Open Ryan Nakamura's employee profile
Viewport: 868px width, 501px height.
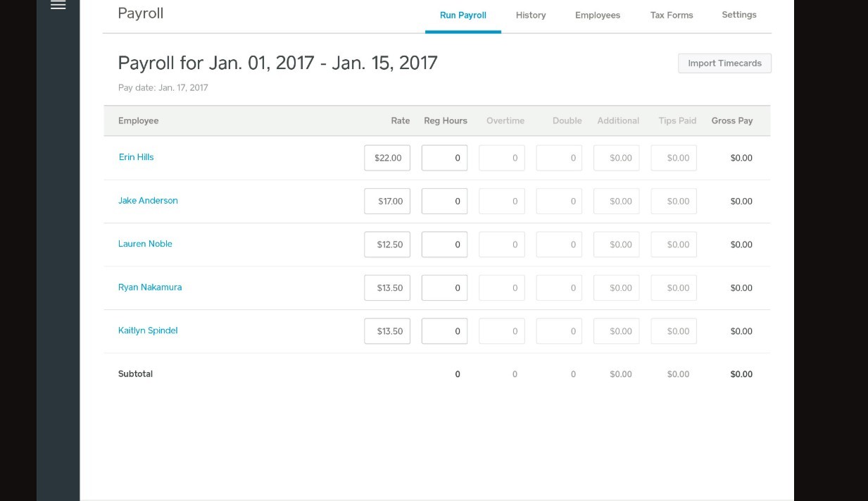point(150,287)
